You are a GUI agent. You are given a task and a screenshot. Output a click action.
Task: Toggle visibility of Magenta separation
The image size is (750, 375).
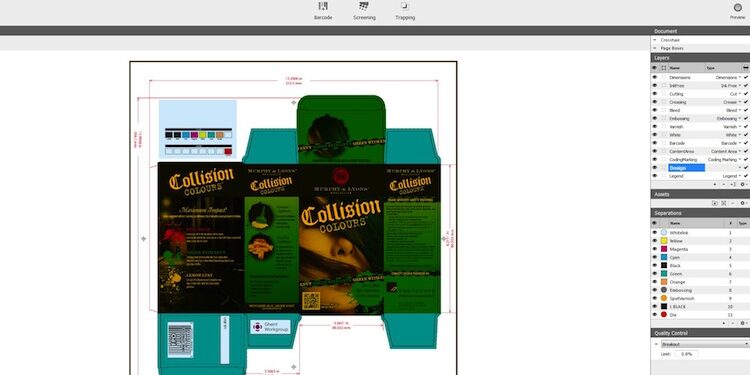(x=655, y=249)
